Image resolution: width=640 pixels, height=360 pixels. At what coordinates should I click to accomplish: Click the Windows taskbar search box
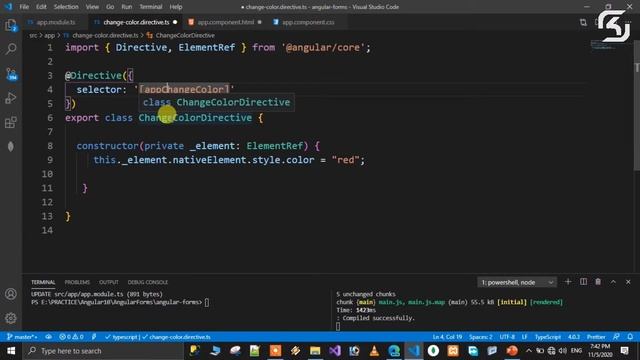tap(103, 351)
